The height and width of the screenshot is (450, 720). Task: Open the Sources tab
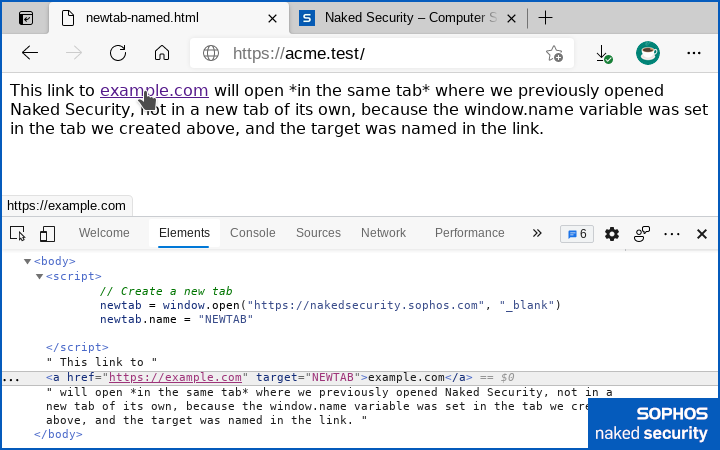coord(318,233)
